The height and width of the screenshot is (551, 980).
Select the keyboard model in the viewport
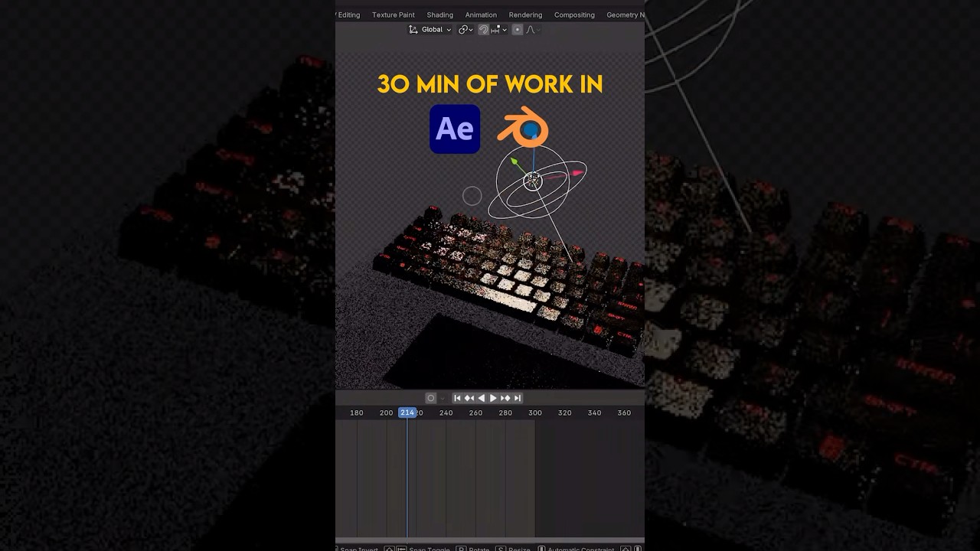[x=509, y=279]
